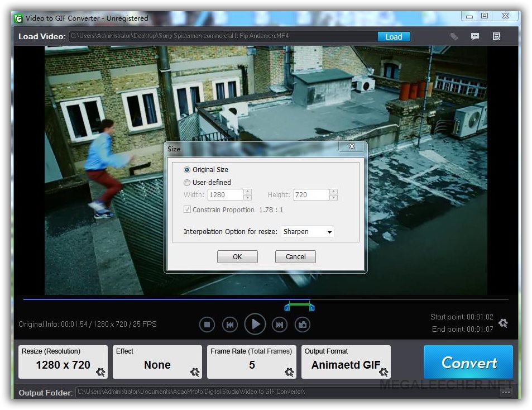The width and height of the screenshot is (532, 410).
Task: Increase the Width value stepper
Action: (x=248, y=192)
